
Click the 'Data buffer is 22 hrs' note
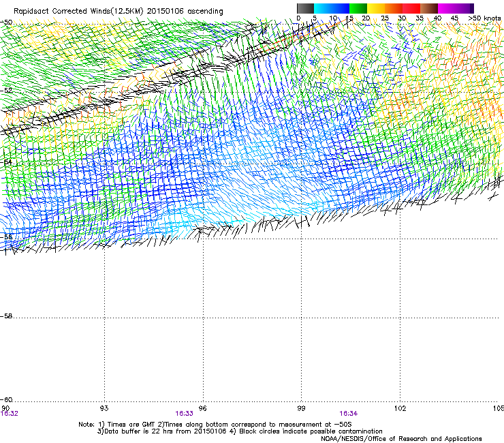tap(240, 431)
